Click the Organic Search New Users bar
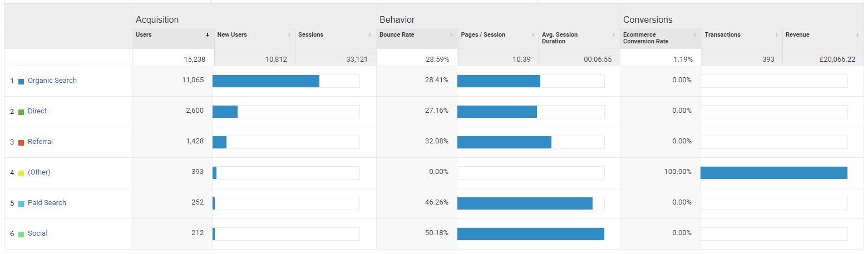Screen dimensions: 868x254 [266, 81]
